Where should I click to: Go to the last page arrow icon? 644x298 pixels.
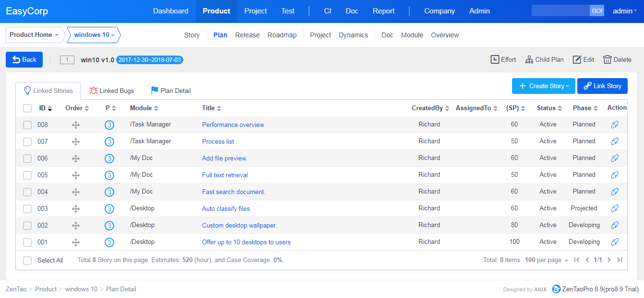click(620, 260)
